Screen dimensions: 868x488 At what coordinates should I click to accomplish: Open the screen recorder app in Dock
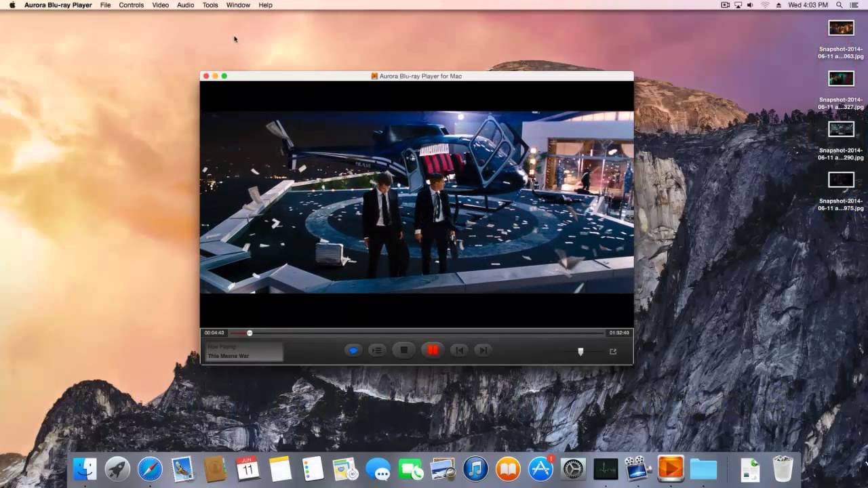pyautogui.click(x=638, y=469)
